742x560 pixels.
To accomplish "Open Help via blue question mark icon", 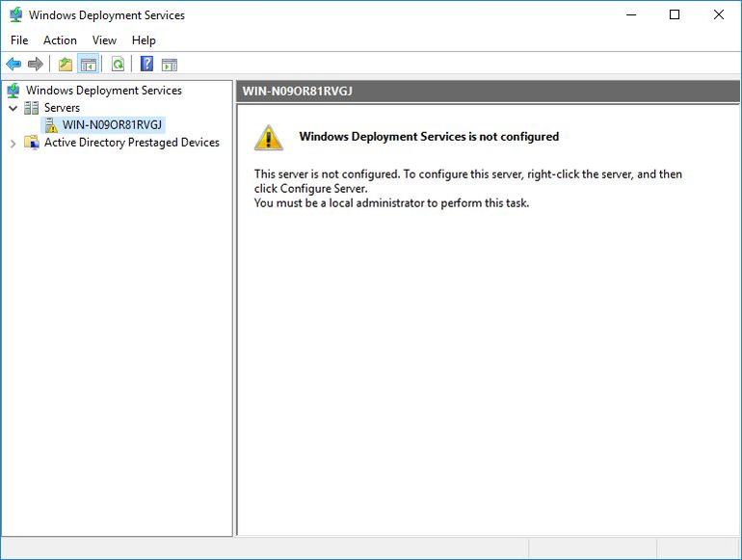I will 146,64.
